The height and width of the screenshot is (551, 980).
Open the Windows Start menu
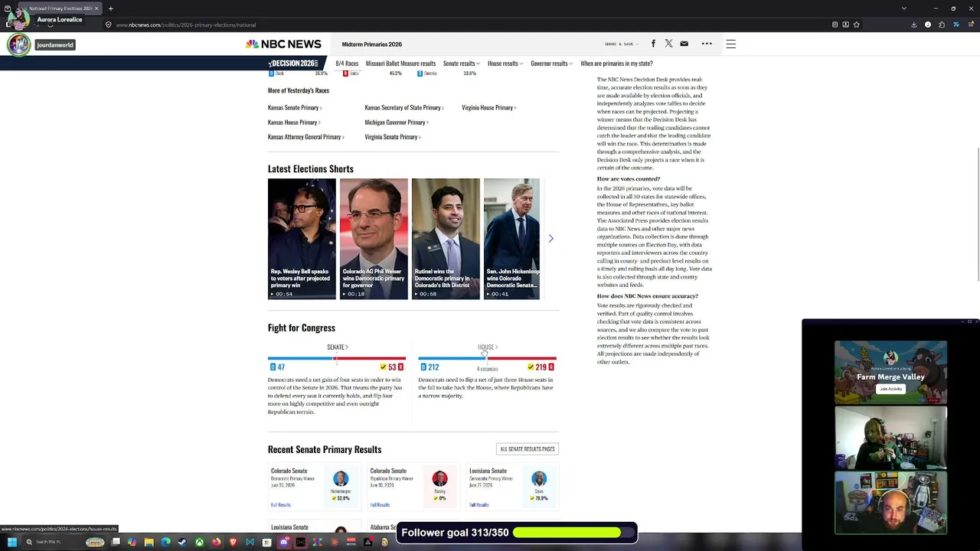click(x=11, y=543)
